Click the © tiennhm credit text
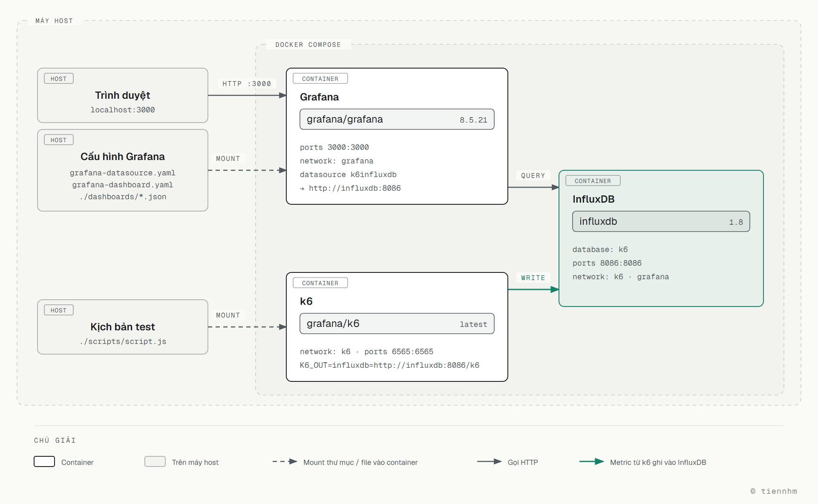 [774, 491]
